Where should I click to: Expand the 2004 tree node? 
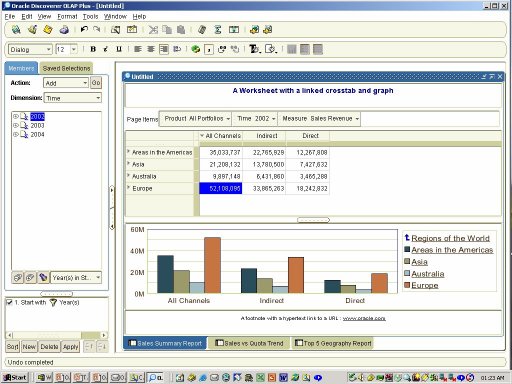[x=15, y=134]
